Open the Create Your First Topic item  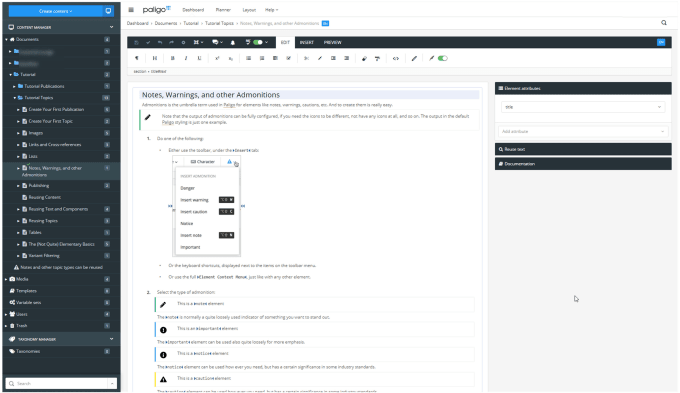pos(50,121)
